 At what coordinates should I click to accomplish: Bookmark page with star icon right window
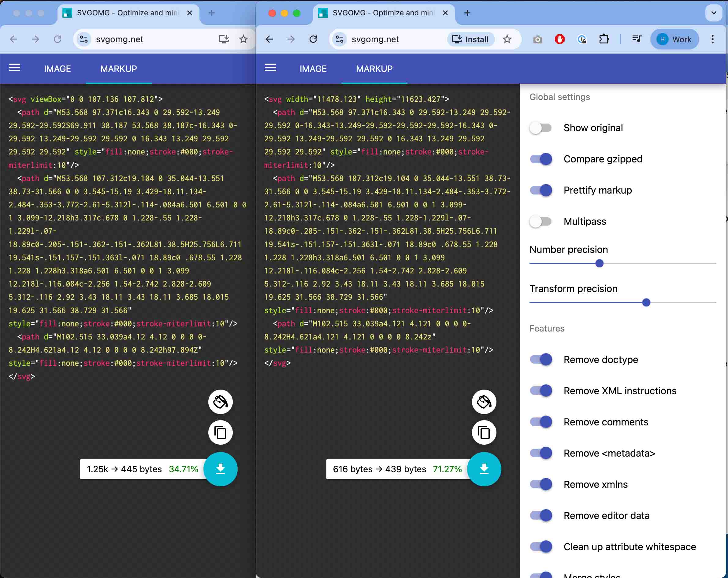507,39
